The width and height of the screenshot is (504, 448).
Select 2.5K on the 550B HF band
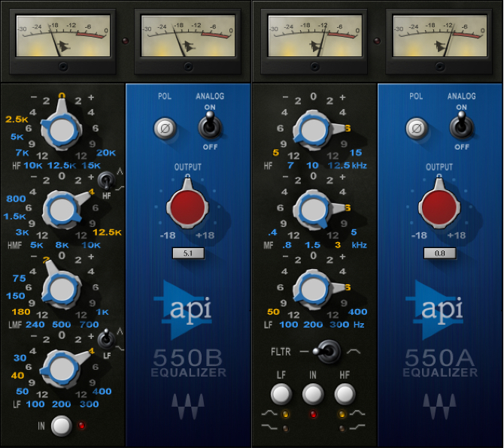coord(17,120)
